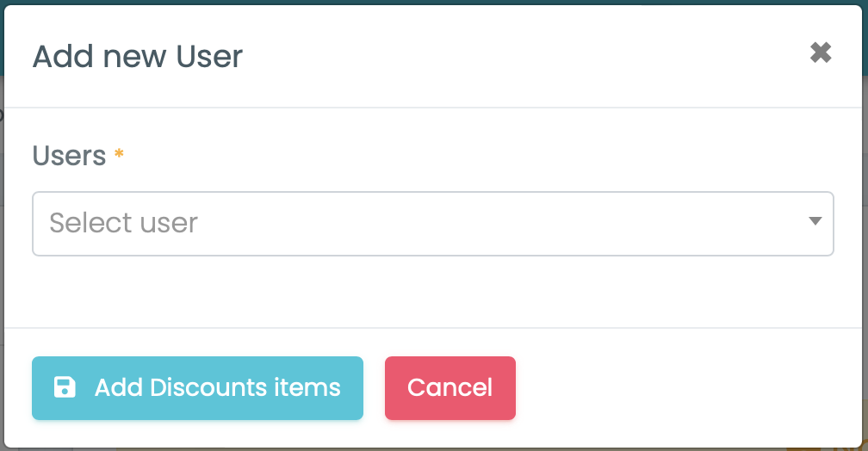This screenshot has height=451, width=868.
Task: Click the word Users above the dropdown
Action: click(69, 156)
